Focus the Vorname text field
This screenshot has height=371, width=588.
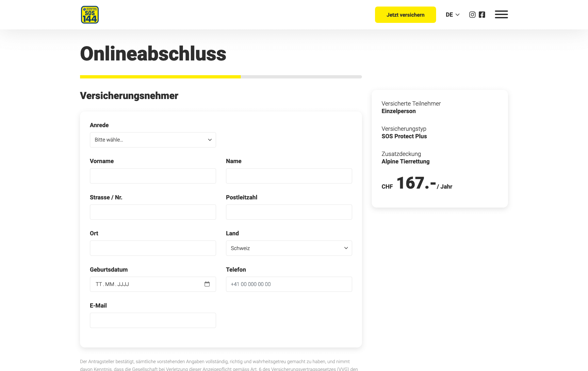153,176
